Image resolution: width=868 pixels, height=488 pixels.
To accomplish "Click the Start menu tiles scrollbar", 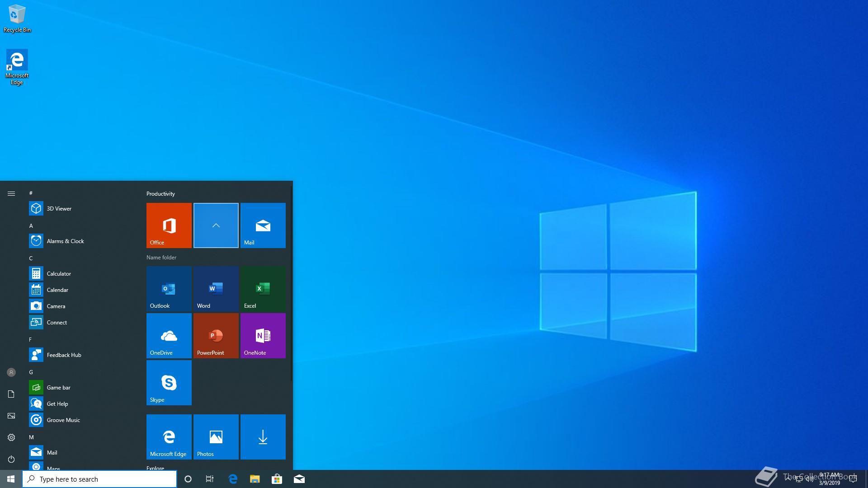I will pos(292,282).
